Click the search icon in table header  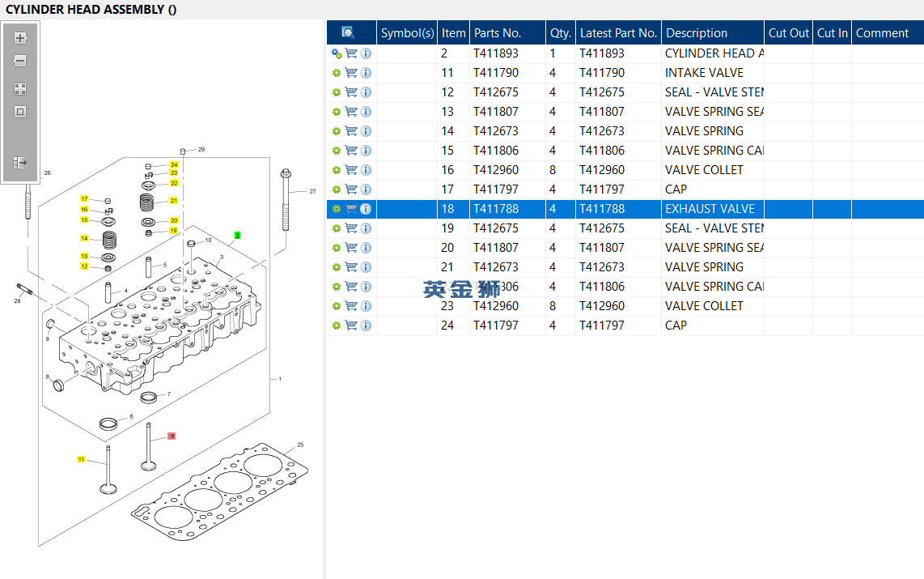pyautogui.click(x=348, y=33)
